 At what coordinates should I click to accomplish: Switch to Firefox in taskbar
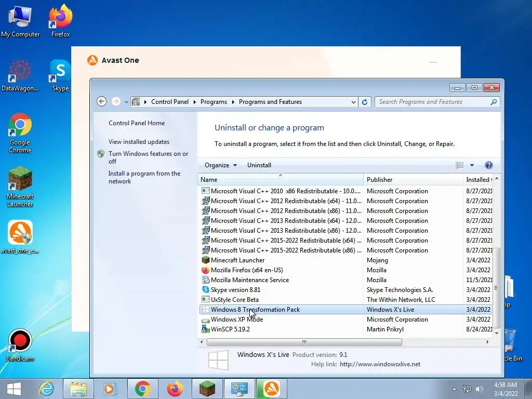[175, 389]
